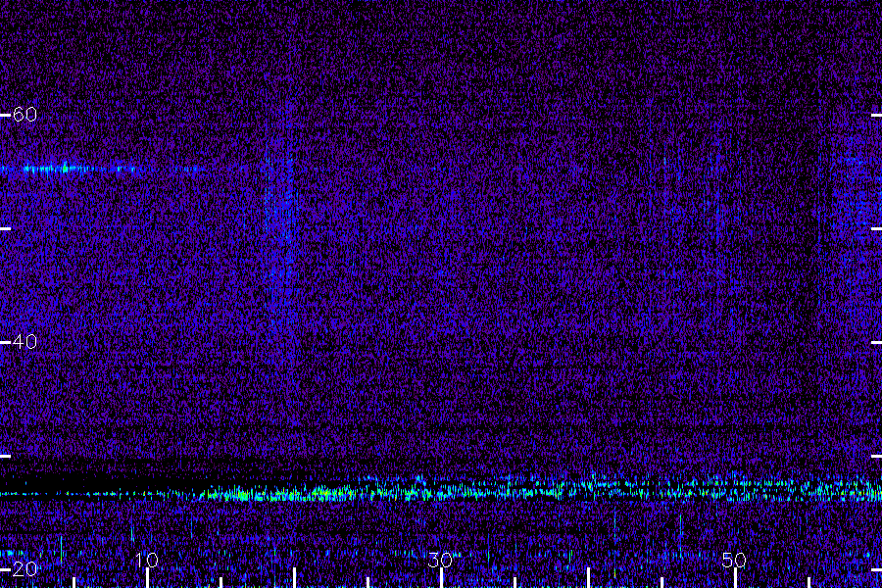Screen dimensions: 882x588
Task: Click the 20 label on vertical axis
Action: 24,569
